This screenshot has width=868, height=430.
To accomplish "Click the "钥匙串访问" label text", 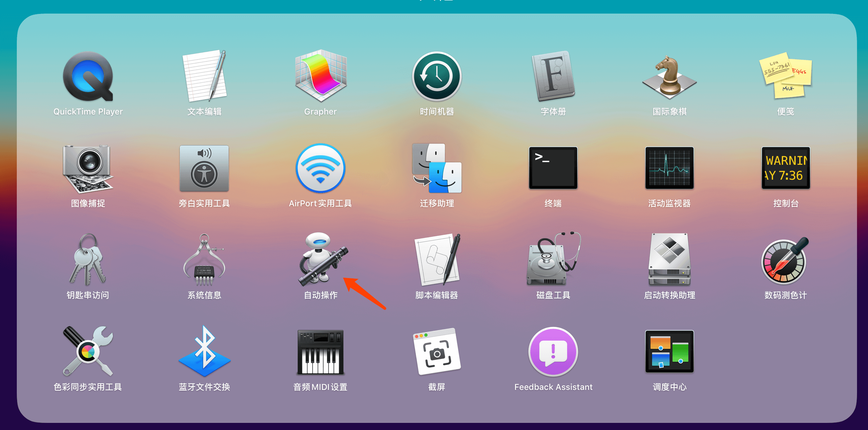I will tap(88, 295).
